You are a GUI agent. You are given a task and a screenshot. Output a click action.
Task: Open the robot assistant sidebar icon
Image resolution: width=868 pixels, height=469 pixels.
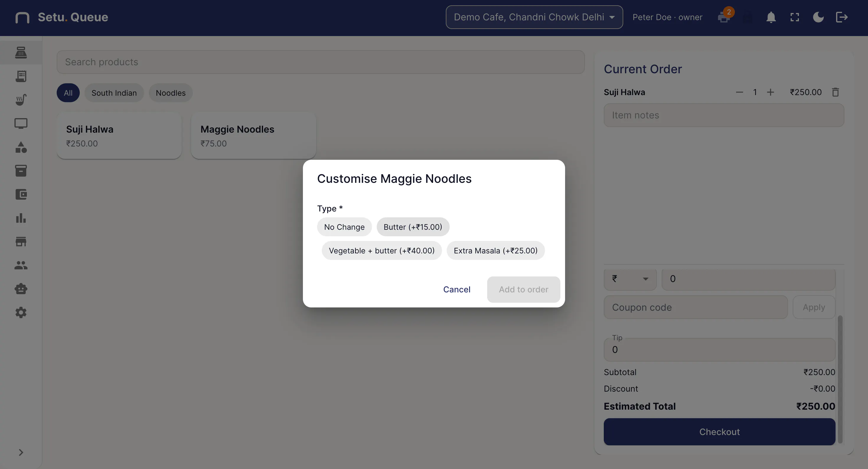click(x=21, y=289)
